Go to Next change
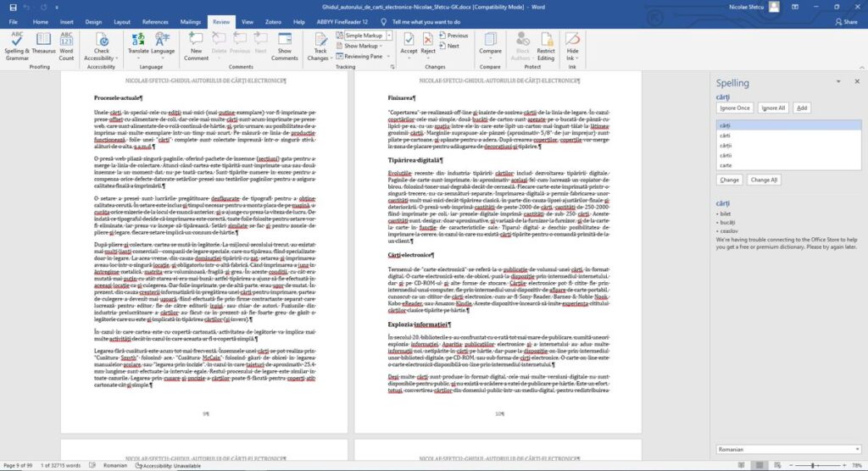The width and height of the screenshot is (868, 471). pos(449,46)
